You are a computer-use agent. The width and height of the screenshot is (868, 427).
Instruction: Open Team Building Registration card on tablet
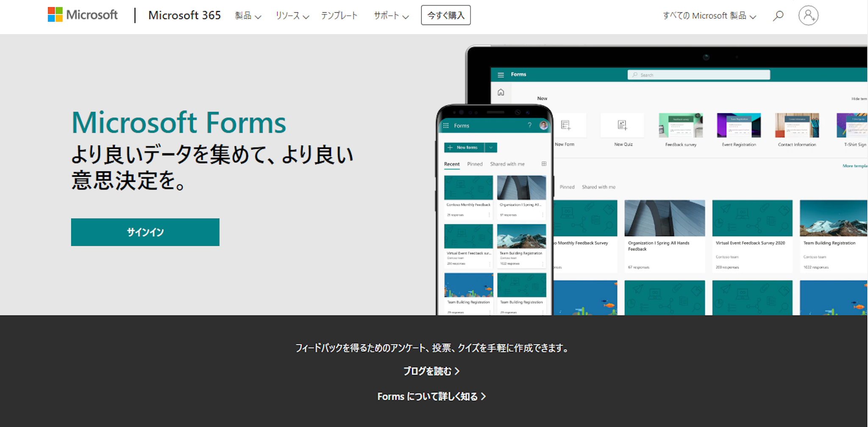(833, 236)
